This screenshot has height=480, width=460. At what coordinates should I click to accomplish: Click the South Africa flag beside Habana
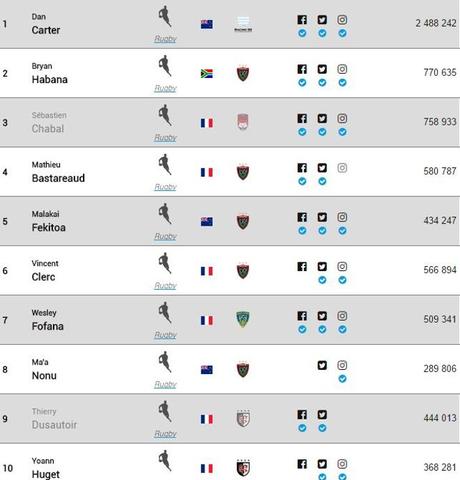point(207,74)
